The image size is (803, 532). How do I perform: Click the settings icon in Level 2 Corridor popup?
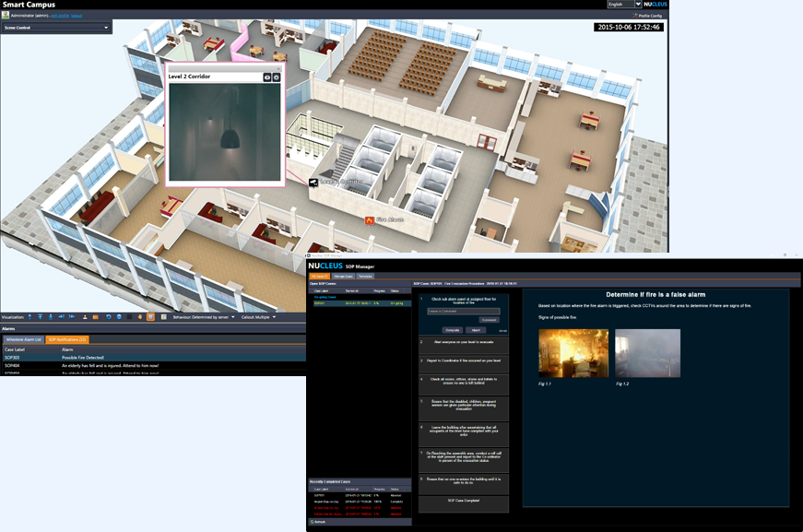pos(276,77)
